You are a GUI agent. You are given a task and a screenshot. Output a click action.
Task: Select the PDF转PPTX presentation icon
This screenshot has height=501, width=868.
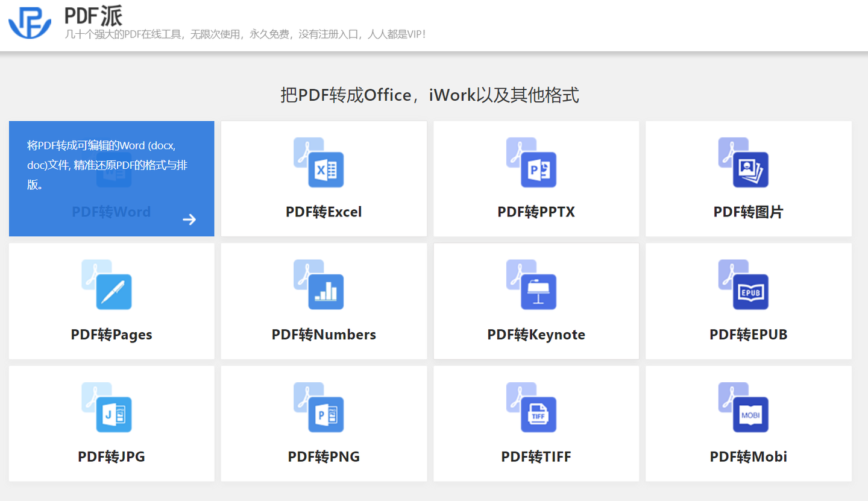(531, 163)
